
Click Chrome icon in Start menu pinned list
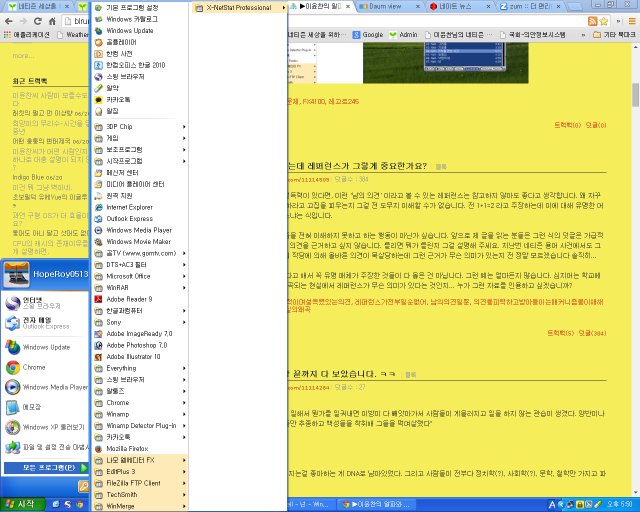13,367
